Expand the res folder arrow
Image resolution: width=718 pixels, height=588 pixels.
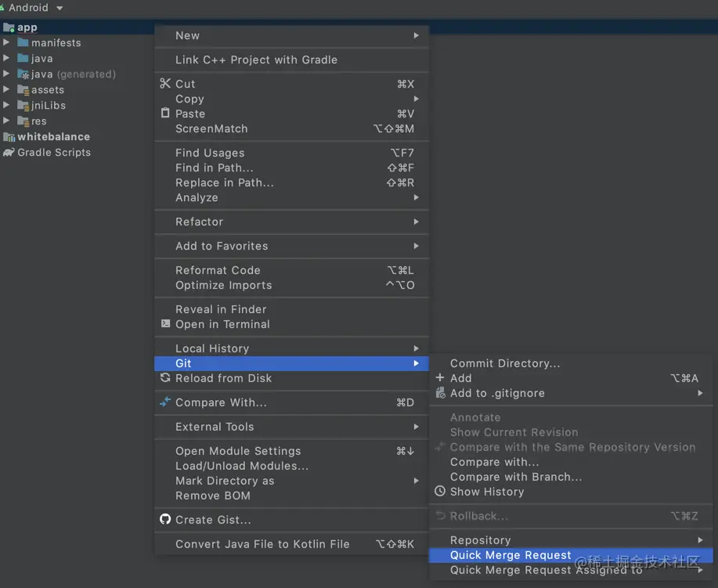[6, 121]
